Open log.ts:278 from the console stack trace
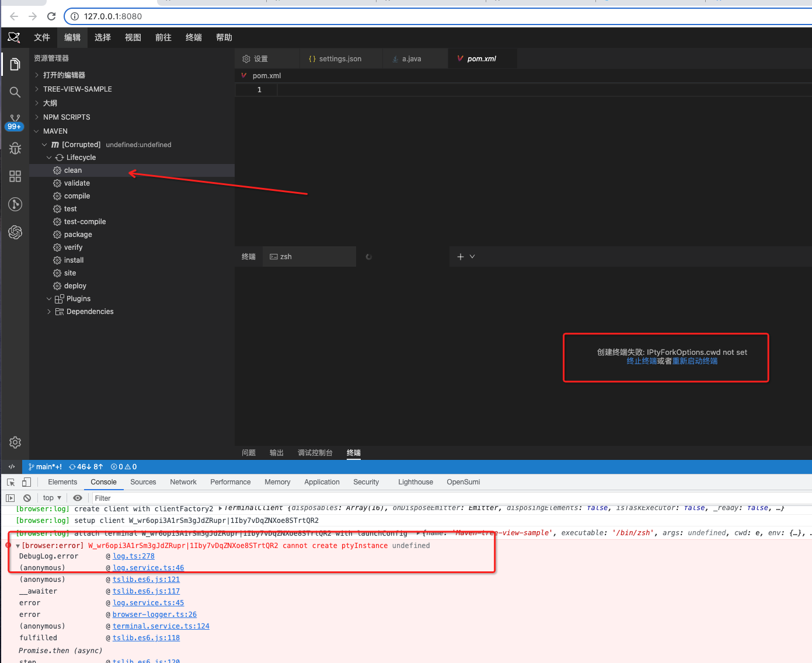The width and height of the screenshot is (812, 663). (134, 556)
